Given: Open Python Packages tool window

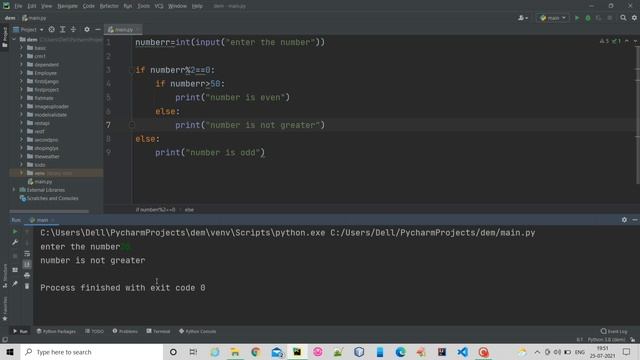Looking at the screenshot, I should 56,331.
